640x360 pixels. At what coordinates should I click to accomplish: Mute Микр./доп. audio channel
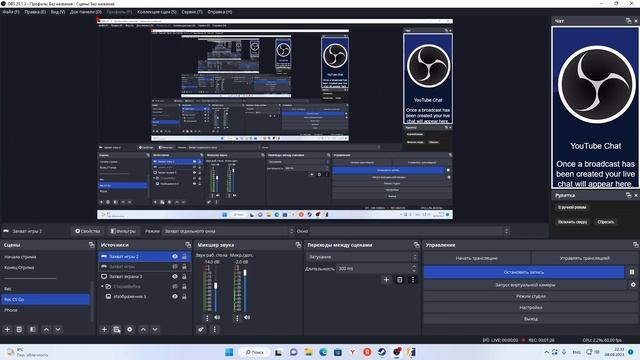pos(247,318)
